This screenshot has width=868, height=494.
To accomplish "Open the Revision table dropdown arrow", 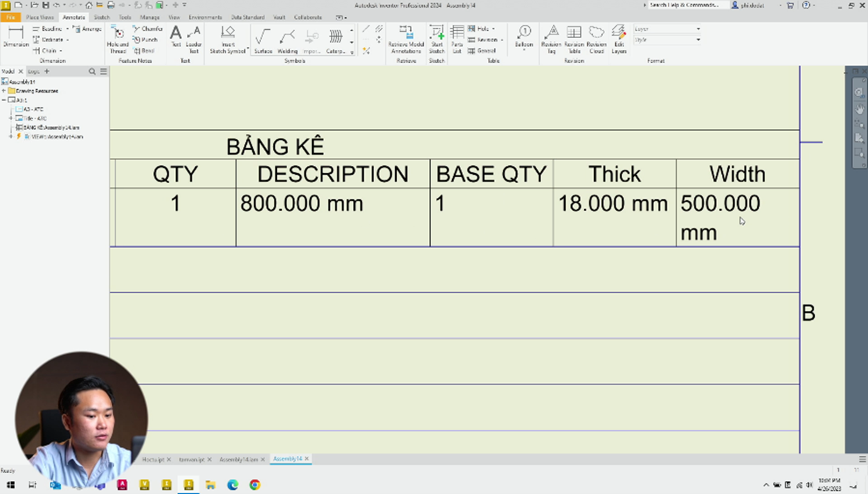I will click(502, 39).
